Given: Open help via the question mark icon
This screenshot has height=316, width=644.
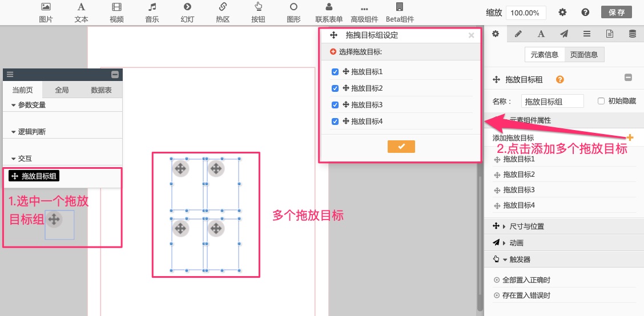Looking at the screenshot, I should [x=585, y=12].
